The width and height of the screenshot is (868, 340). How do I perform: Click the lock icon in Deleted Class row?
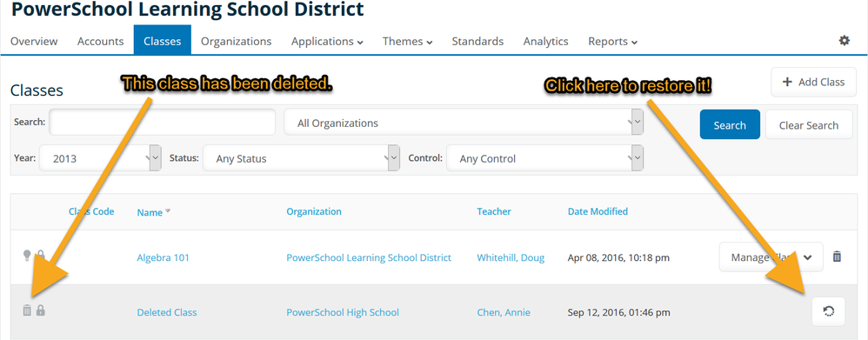coord(40,310)
